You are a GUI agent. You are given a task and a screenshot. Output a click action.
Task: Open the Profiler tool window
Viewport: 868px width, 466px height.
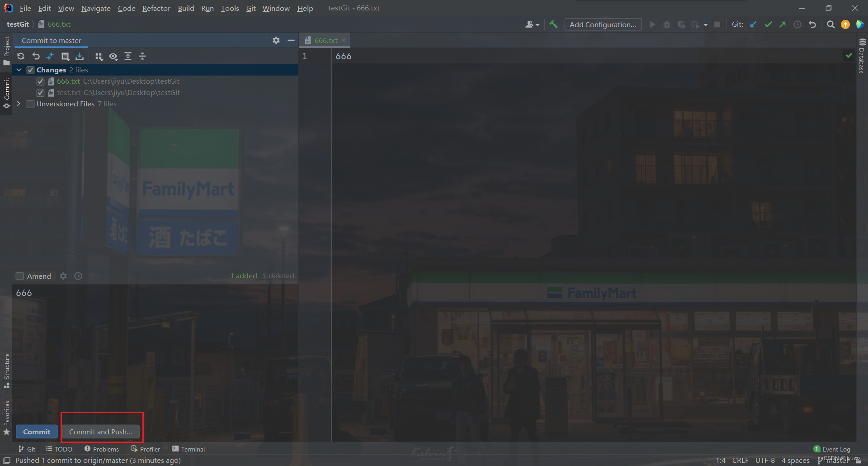point(146,449)
